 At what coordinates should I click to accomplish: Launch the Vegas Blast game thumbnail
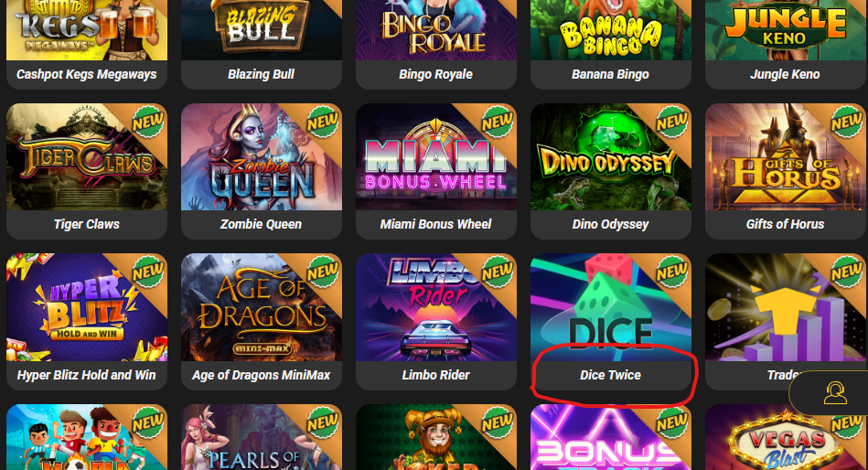(x=786, y=437)
